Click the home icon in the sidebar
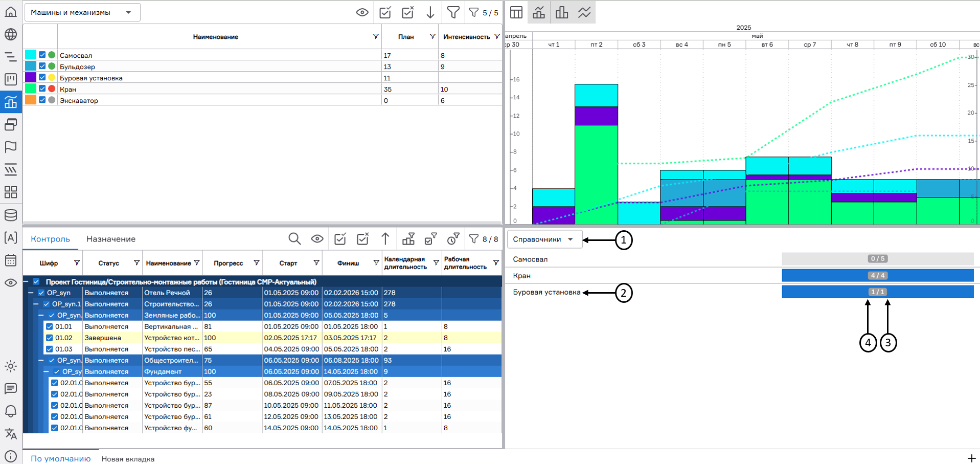Screen dimensions: 980x464 11,12
